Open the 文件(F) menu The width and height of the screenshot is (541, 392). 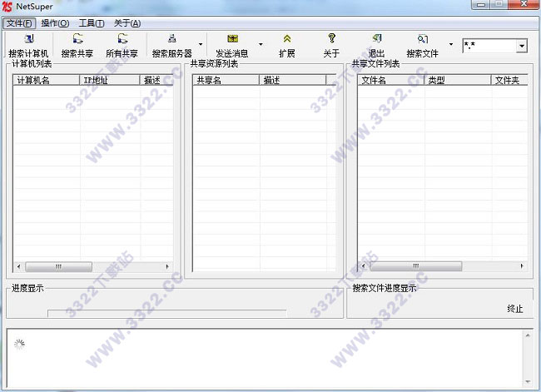[x=19, y=23]
